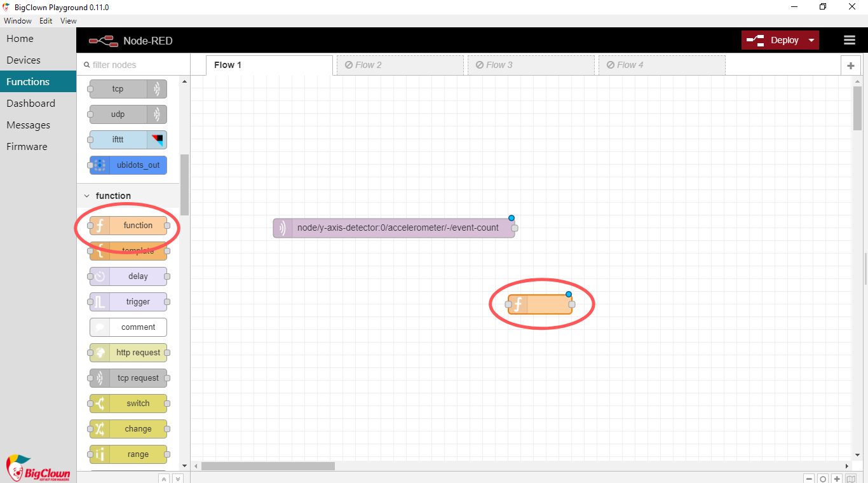Viewport: 868px width, 483px height.
Task: Add the ifttt node from the palette
Action: coord(128,140)
